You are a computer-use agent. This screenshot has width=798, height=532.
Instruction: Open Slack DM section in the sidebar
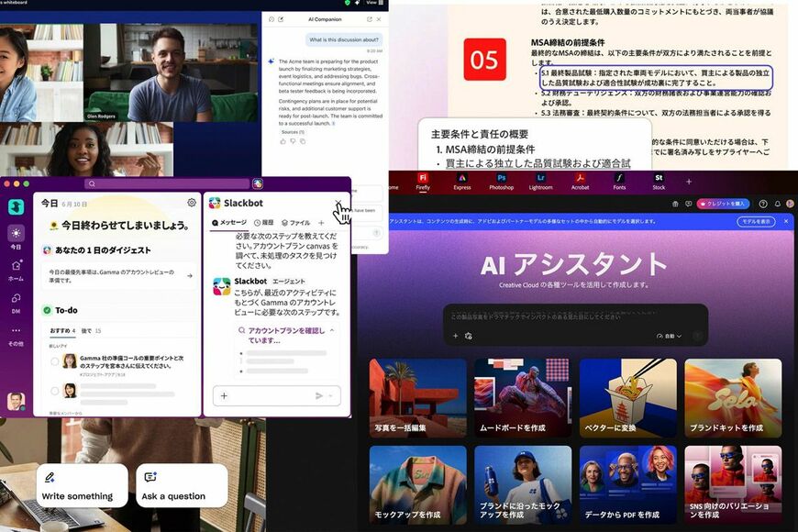16,303
